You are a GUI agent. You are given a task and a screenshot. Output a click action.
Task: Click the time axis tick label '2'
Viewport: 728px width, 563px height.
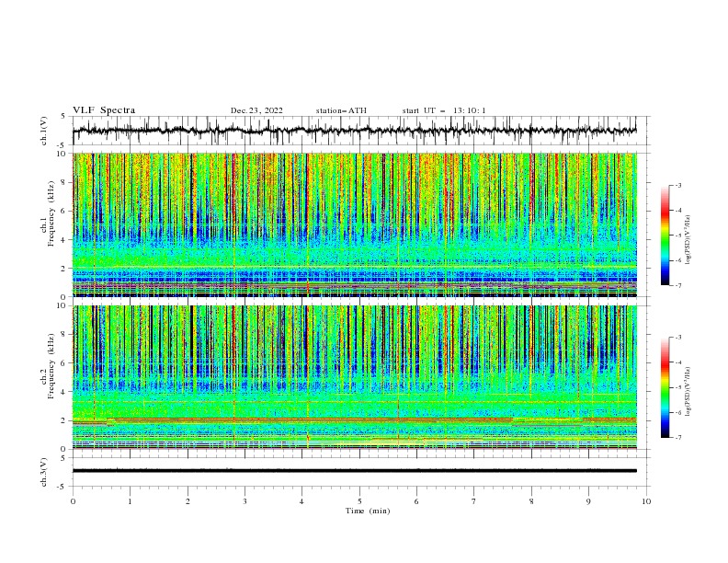coord(188,501)
